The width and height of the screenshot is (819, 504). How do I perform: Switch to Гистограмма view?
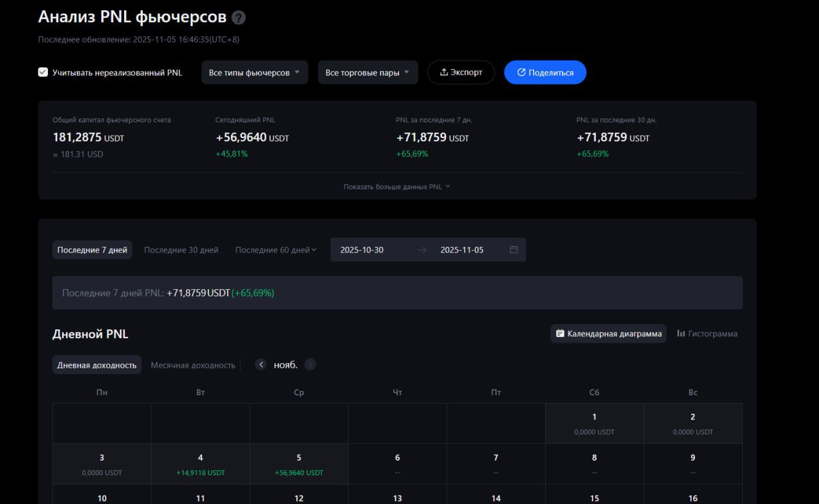(707, 333)
